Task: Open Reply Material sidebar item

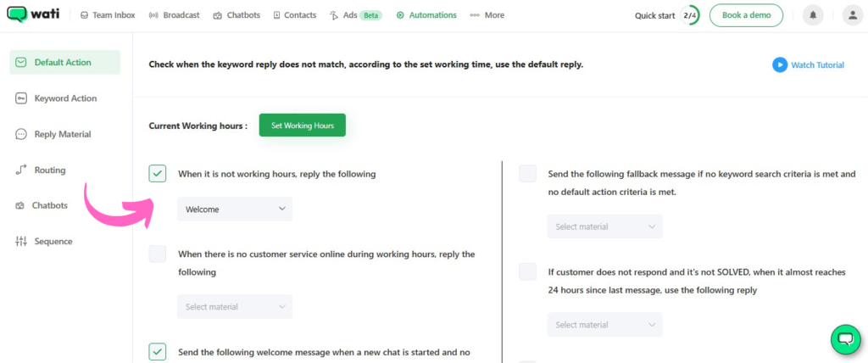Action: [62, 134]
